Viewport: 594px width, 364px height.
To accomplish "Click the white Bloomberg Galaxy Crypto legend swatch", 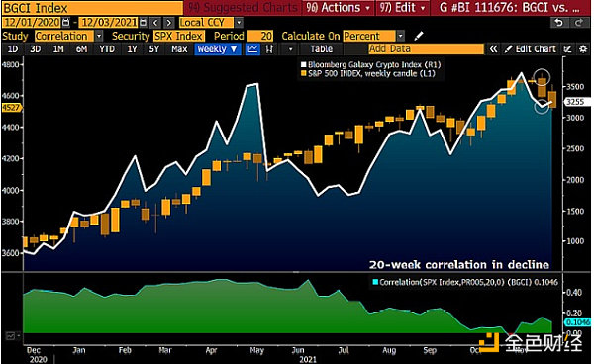I will [304, 65].
